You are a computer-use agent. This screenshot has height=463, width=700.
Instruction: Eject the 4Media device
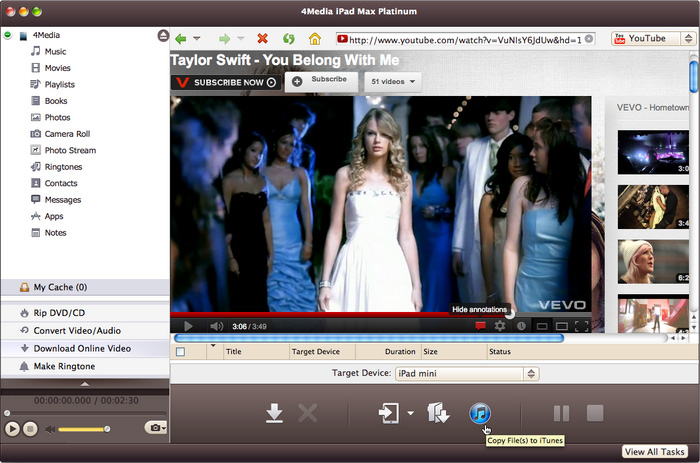point(163,36)
